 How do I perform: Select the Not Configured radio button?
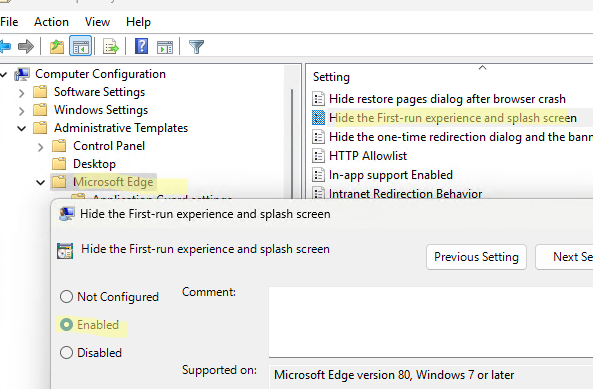click(x=66, y=297)
